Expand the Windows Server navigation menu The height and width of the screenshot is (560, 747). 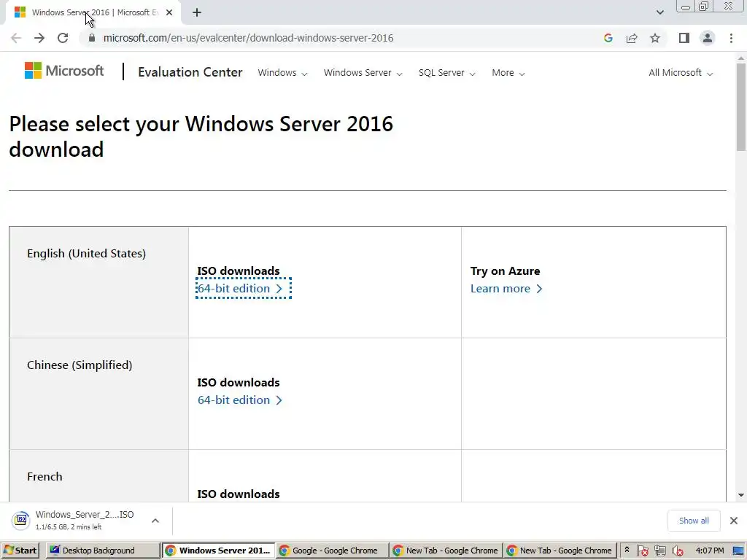click(x=363, y=73)
